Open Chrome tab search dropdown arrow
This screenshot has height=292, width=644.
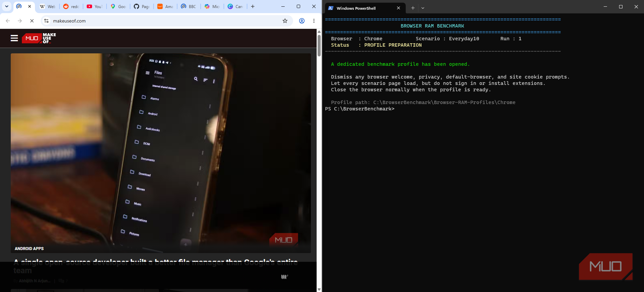tap(7, 6)
